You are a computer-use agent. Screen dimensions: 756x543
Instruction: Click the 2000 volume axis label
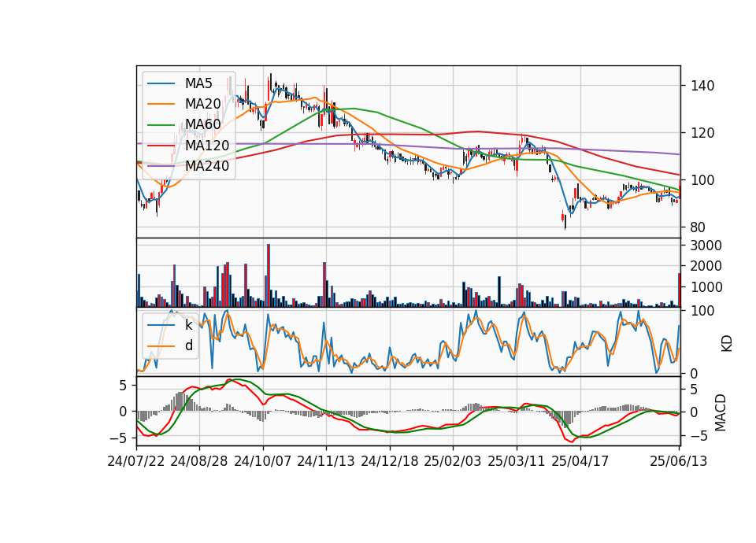[x=706, y=266]
